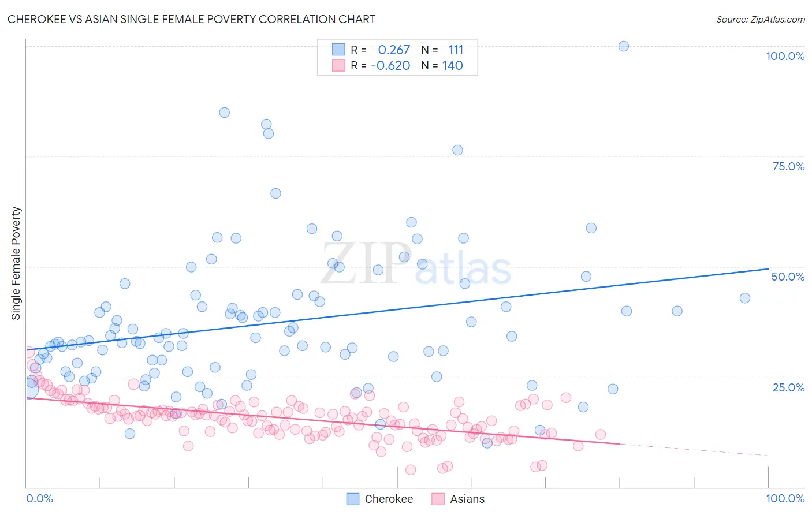This screenshot has width=812, height=515.
Task: Click the ZIPatlas watermark in chart center
Action: coord(416,264)
